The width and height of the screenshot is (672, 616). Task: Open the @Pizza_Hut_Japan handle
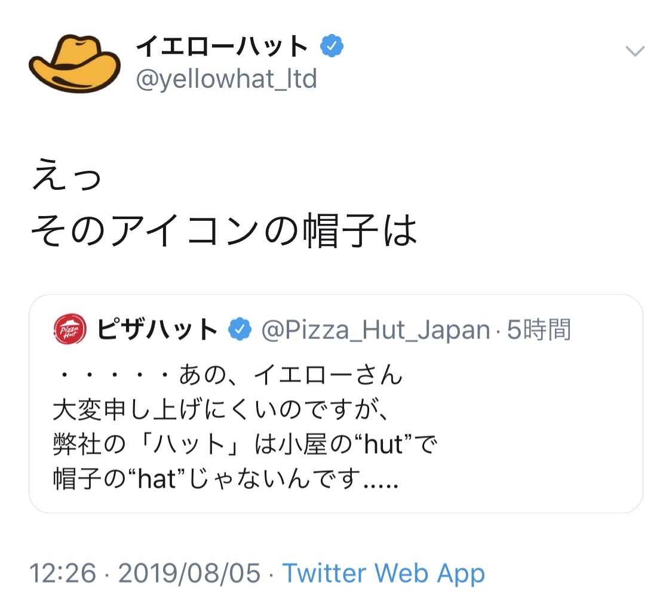[x=376, y=329]
